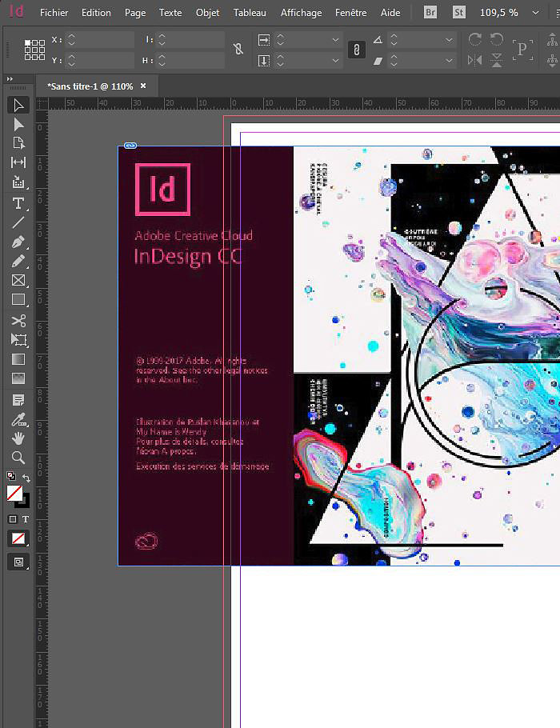Expand the tools panel double-arrow

click(10, 79)
